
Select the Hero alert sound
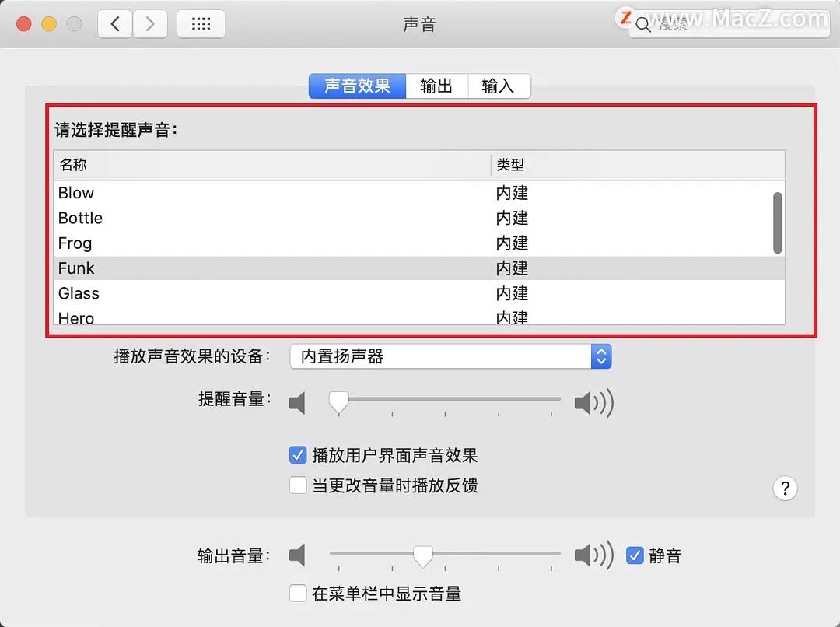click(x=233, y=317)
